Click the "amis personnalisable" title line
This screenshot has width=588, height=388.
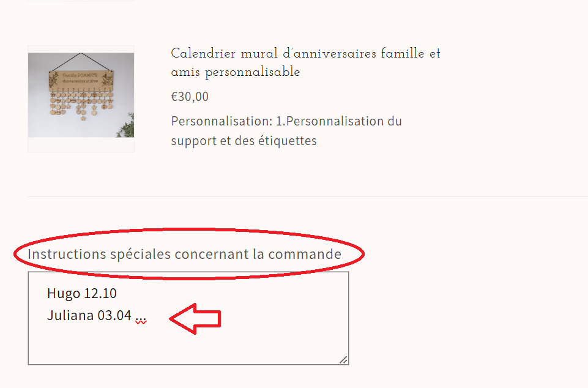coord(236,72)
